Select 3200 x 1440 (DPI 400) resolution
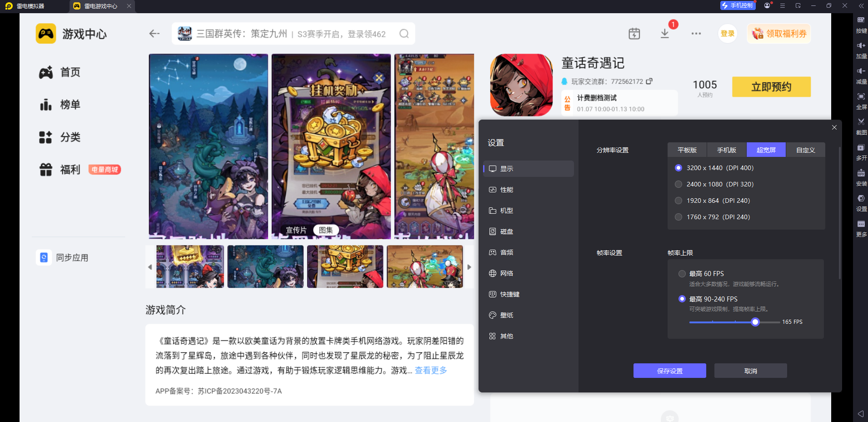 [715, 168]
